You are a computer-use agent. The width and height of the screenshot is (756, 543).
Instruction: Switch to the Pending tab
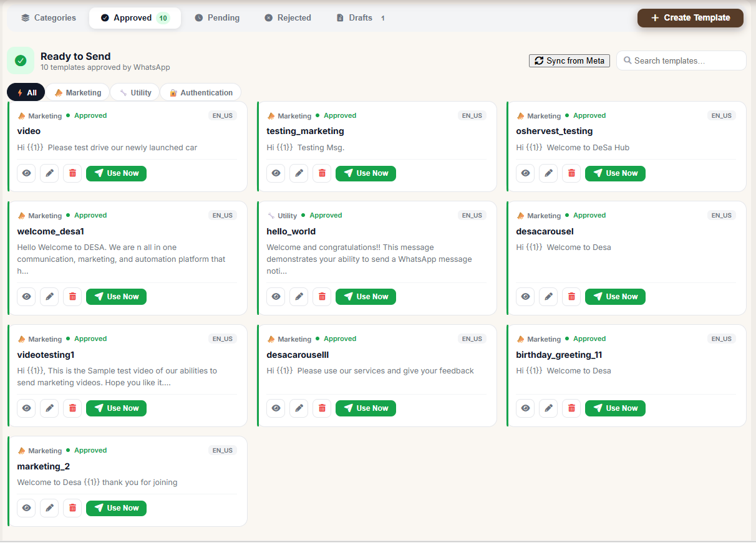coord(217,18)
